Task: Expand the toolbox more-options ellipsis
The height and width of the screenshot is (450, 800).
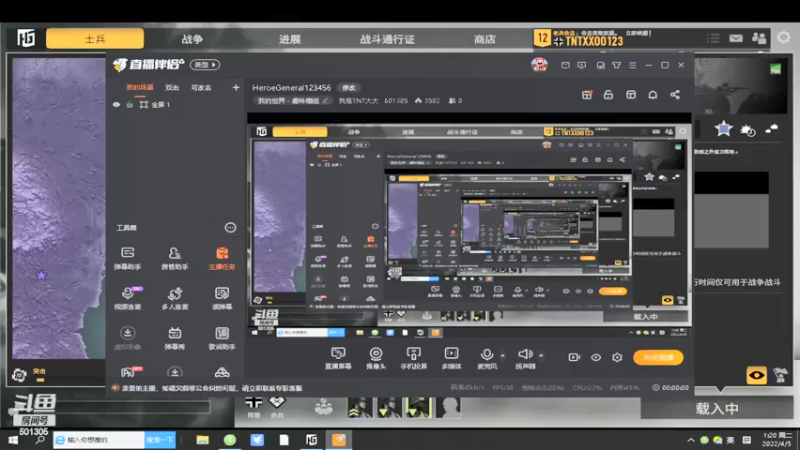Action: point(231,228)
